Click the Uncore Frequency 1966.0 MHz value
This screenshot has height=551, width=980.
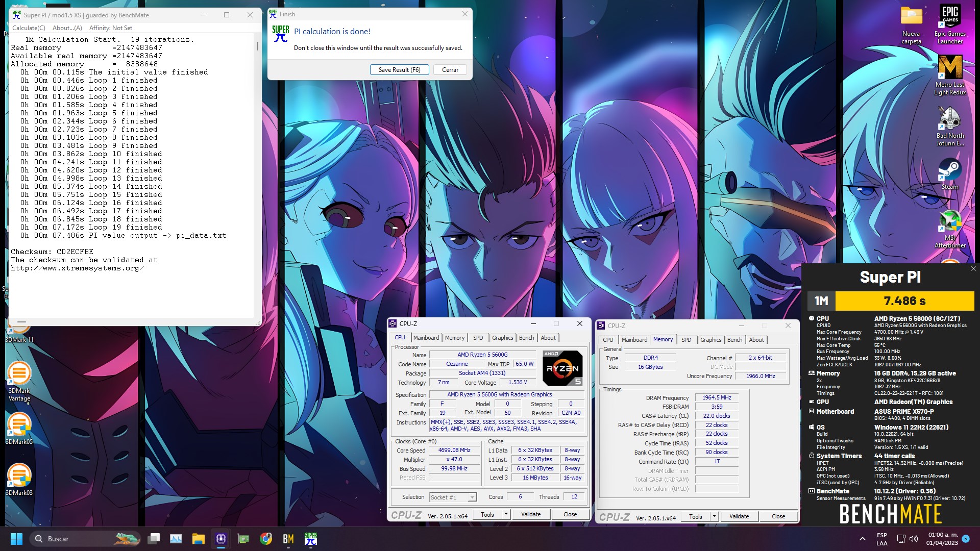[x=761, y=377]
